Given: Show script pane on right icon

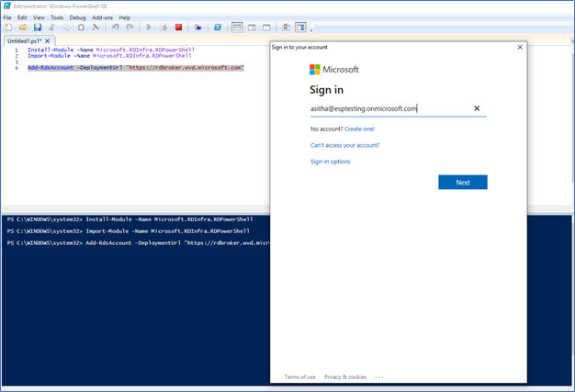Looking at the screenshot, I should pyautogui.click(x=252, y=28).
